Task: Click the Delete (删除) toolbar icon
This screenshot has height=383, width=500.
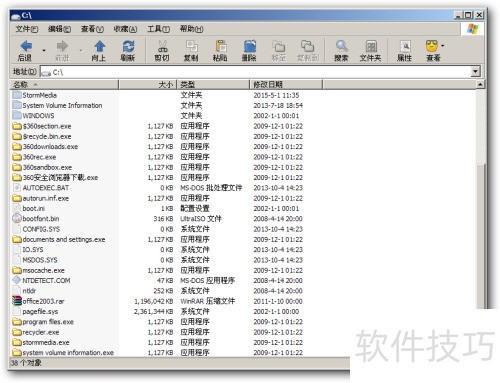Action: point(250,46)
